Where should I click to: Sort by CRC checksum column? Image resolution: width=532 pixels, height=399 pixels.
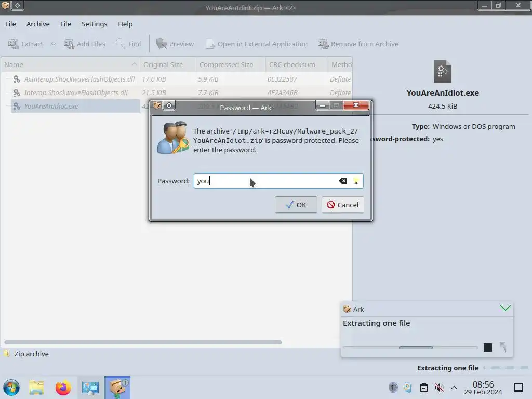(x=297, y=64)
